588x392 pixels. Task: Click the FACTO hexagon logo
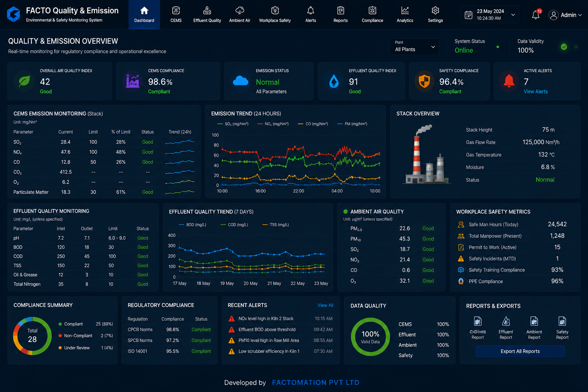click(13, 14)
